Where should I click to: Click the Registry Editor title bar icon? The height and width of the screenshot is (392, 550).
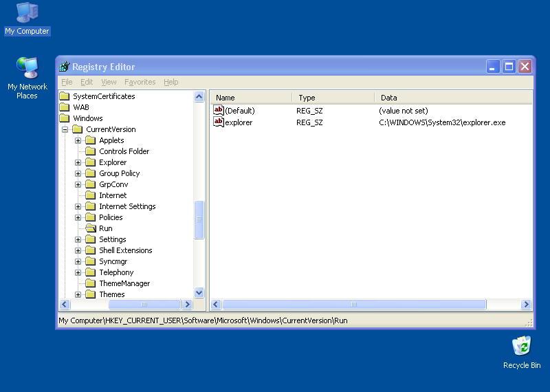tap(65, 66)
